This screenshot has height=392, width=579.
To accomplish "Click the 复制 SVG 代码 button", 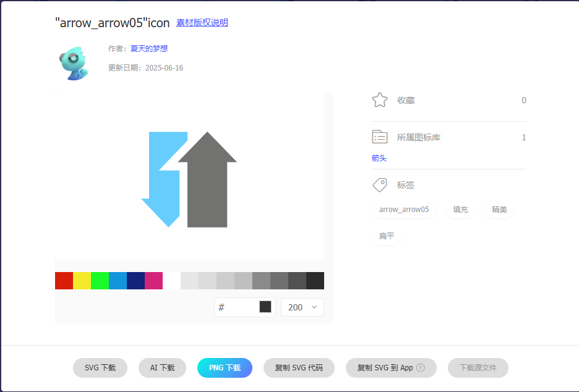I will click(x=299, y=368).
